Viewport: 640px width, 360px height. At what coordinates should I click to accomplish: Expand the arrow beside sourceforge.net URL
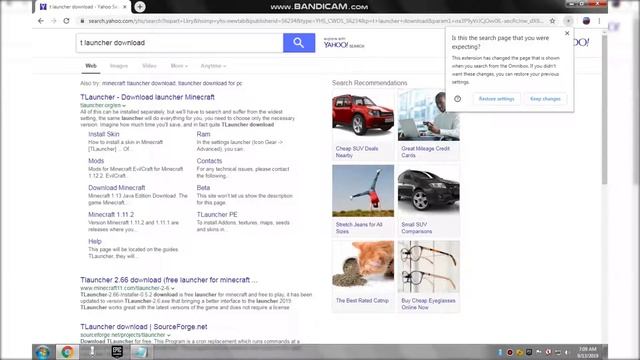pyautogui.click(x=169, y=335)
